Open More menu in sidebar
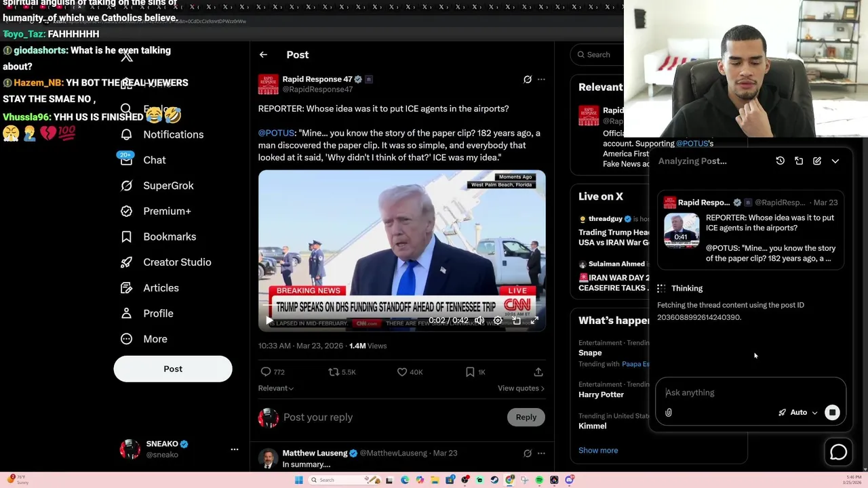This screenshot has width=868, height=488. click(142, 339)
